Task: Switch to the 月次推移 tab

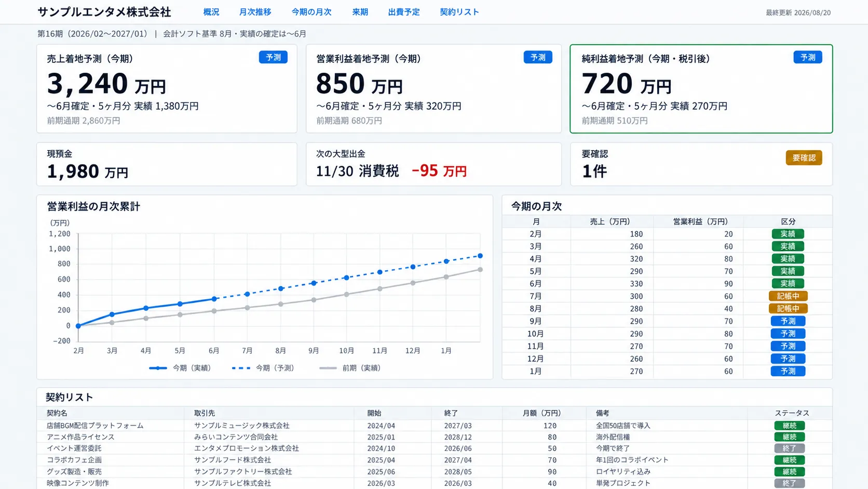Action: pos(255,12)
